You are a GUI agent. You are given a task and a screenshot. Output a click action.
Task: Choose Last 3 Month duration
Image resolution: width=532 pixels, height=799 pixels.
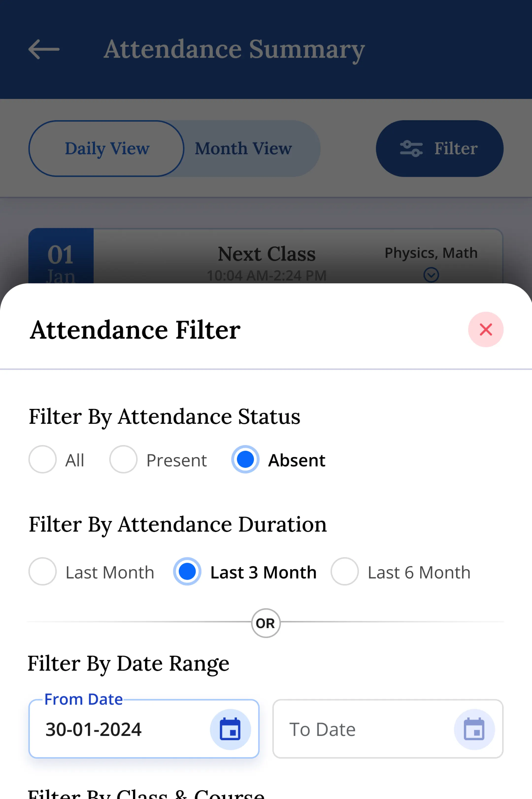pos(187,571)
